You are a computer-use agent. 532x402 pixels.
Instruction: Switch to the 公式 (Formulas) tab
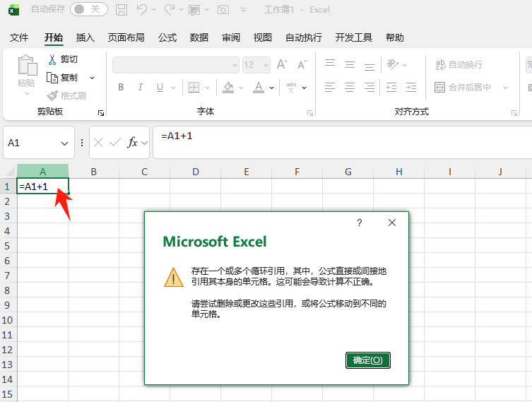point(167,37)
